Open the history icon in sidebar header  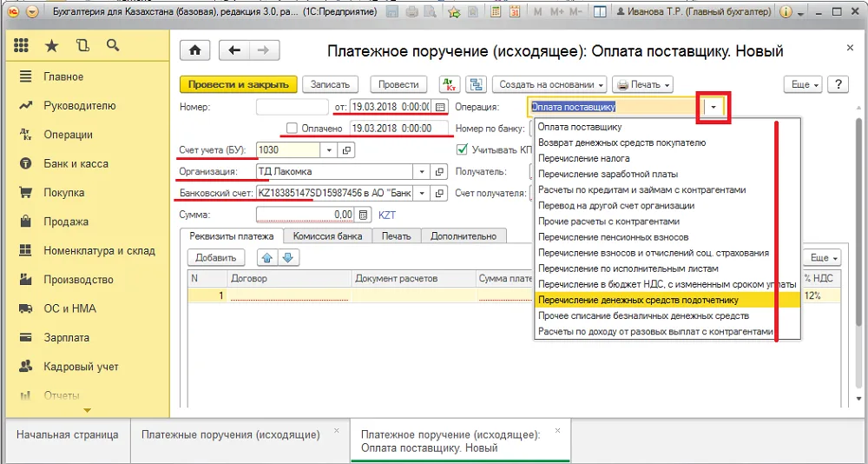pos(83,45)
